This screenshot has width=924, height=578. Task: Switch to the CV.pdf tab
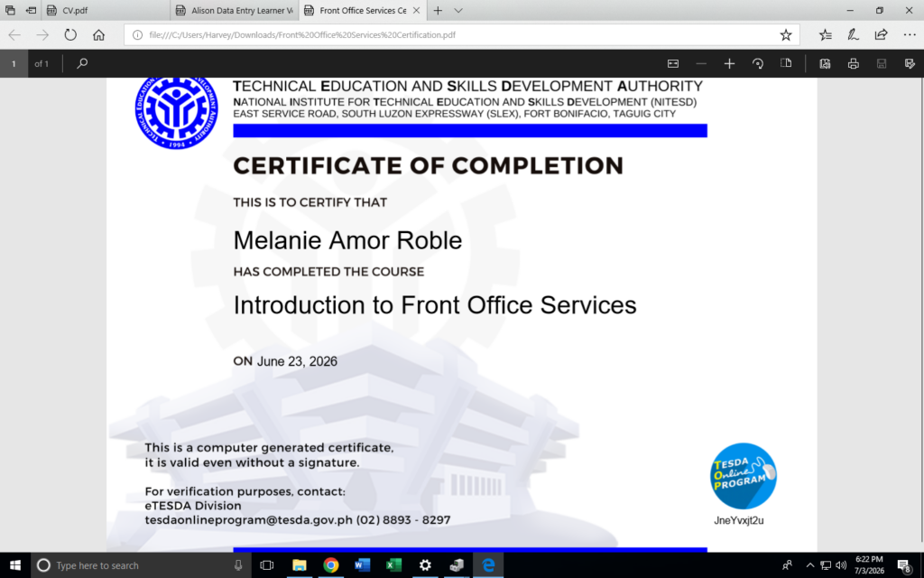(106, 11)
